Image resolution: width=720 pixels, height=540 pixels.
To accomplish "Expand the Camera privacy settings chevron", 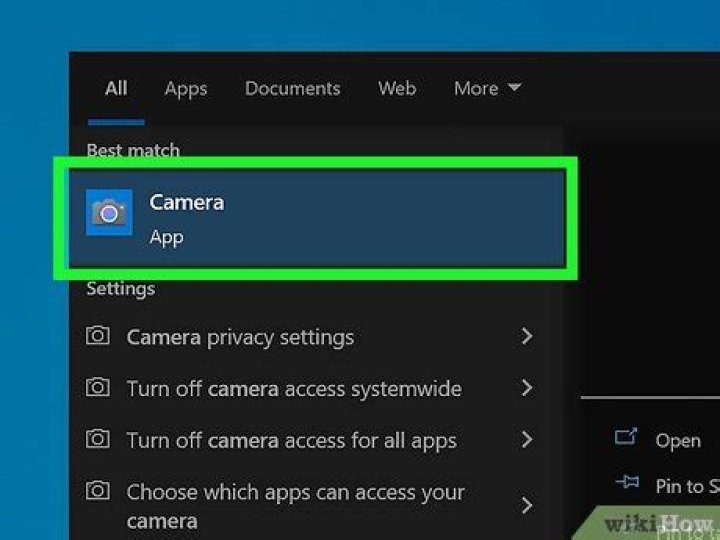I will click(x=527, y=337).
